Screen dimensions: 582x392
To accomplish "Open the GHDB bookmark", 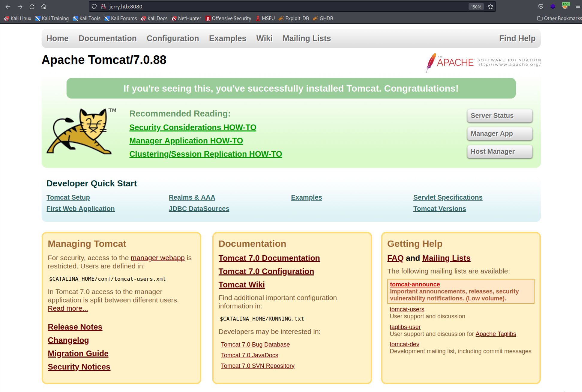I will pos(323,18).
